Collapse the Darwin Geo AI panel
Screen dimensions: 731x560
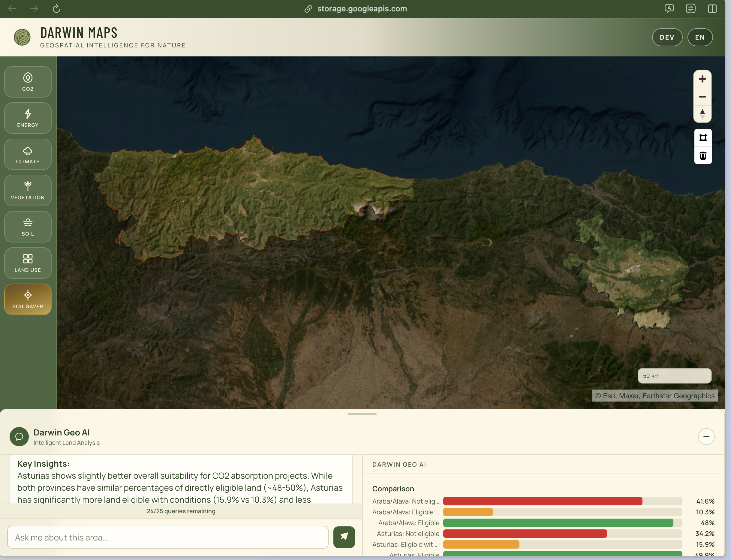pyautogui.click(x=706, y=436)
